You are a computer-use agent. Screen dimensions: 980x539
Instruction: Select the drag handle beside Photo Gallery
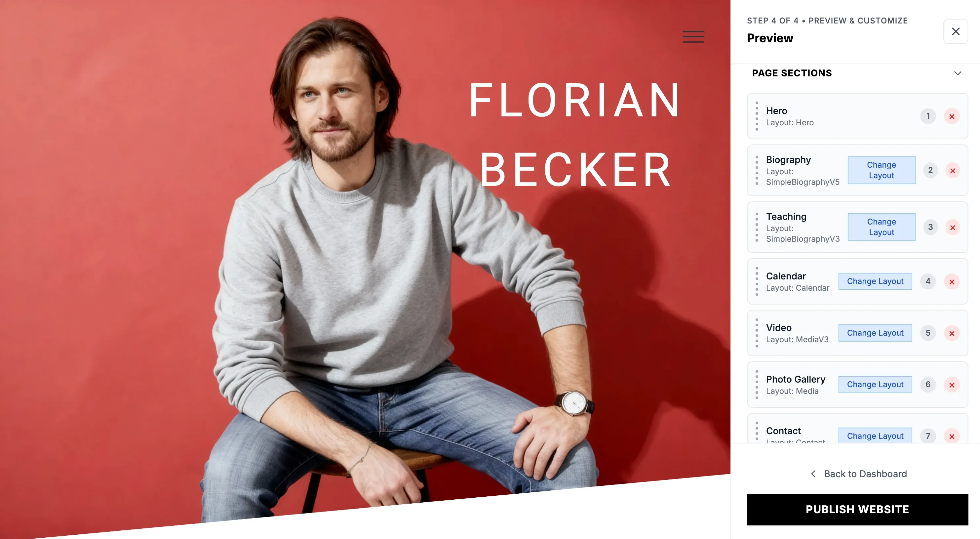coord(757,385)
